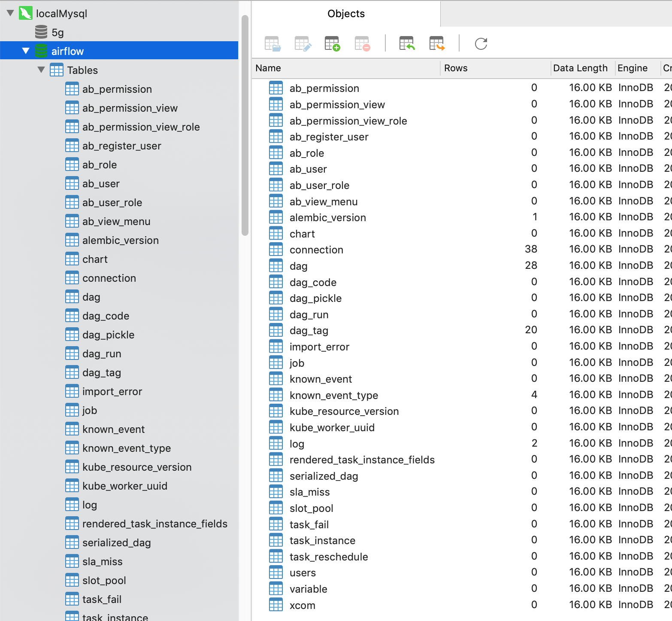
Task: Click table icon beside job in sidebar tree
Action: coord(72,410)
